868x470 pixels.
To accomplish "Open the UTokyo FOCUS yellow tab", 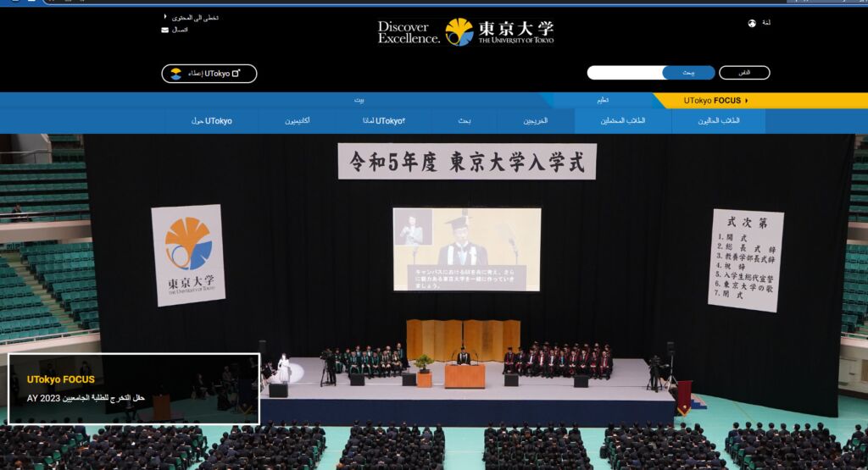I will click(x=712, y=101).
